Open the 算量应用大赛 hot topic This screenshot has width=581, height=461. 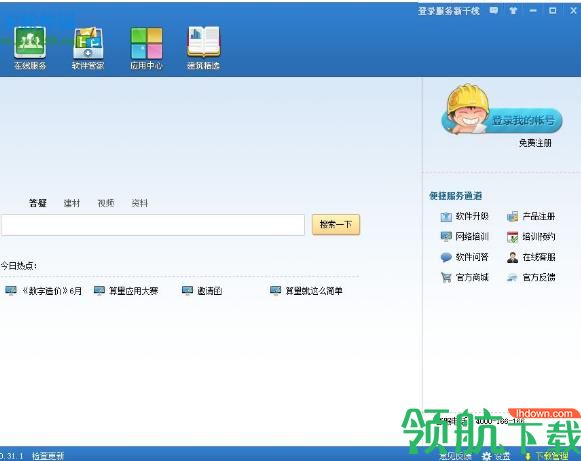click(x=133, y=291)
